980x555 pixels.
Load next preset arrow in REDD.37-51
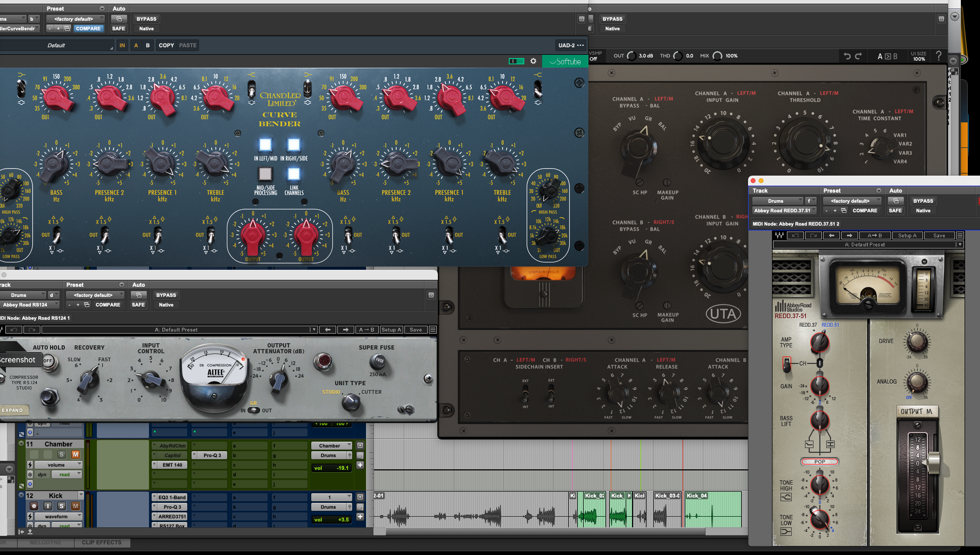point(850,235)
